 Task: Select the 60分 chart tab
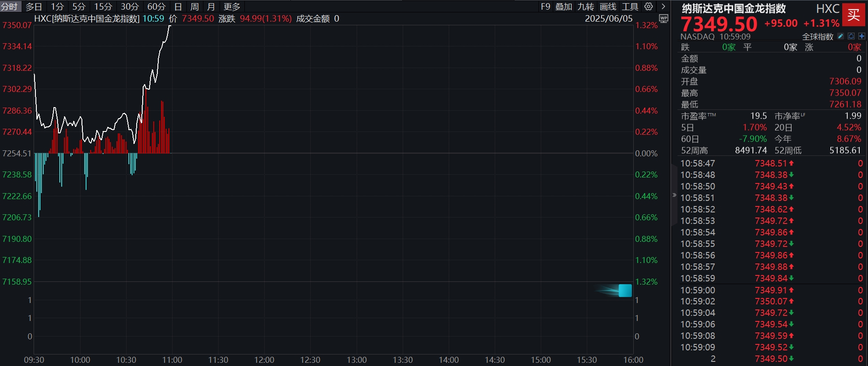point(156,6)
